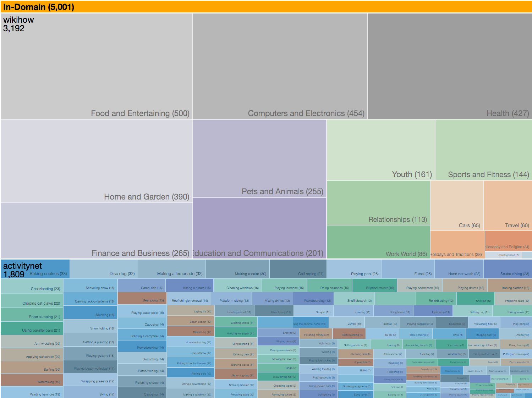Open the Education and Communications (201) cell

[259, 228]
